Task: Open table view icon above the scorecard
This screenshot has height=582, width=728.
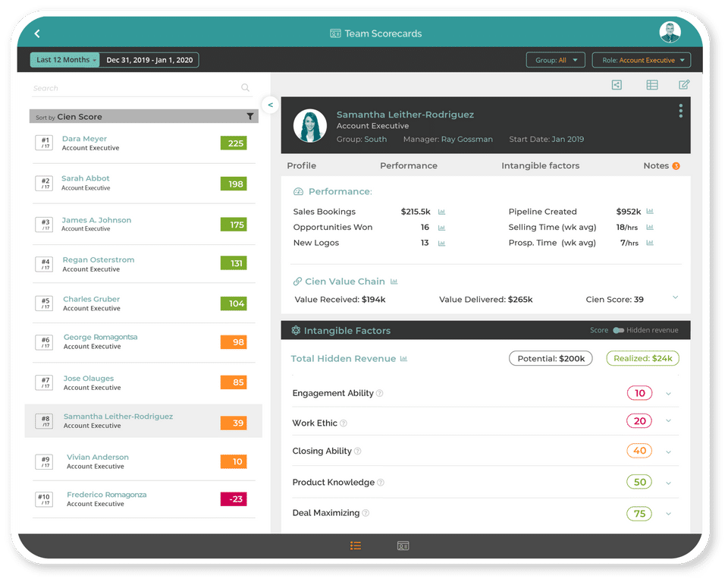Action: point(652,84)
